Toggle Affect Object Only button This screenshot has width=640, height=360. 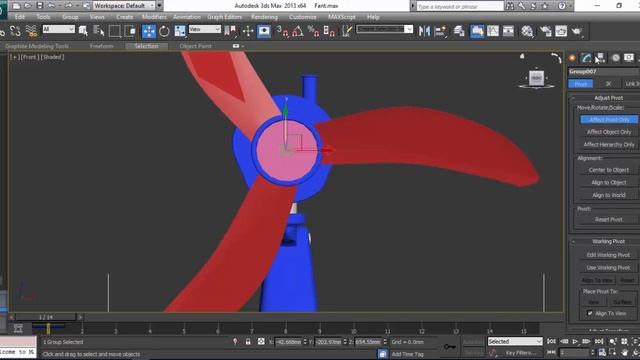(x=609, y=132)
